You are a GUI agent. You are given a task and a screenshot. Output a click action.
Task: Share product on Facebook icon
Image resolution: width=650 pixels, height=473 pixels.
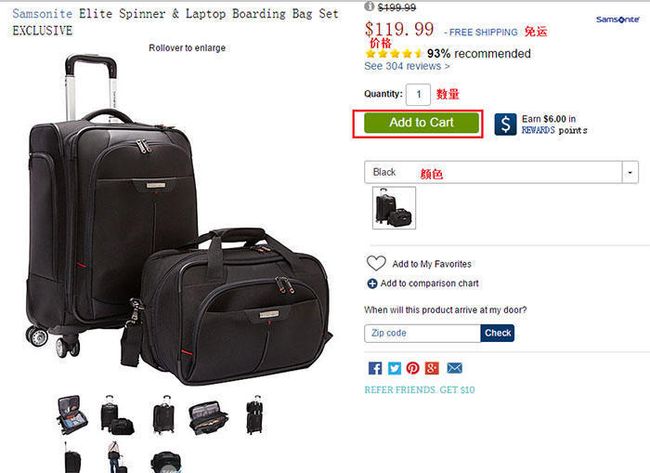pos(375,368)
